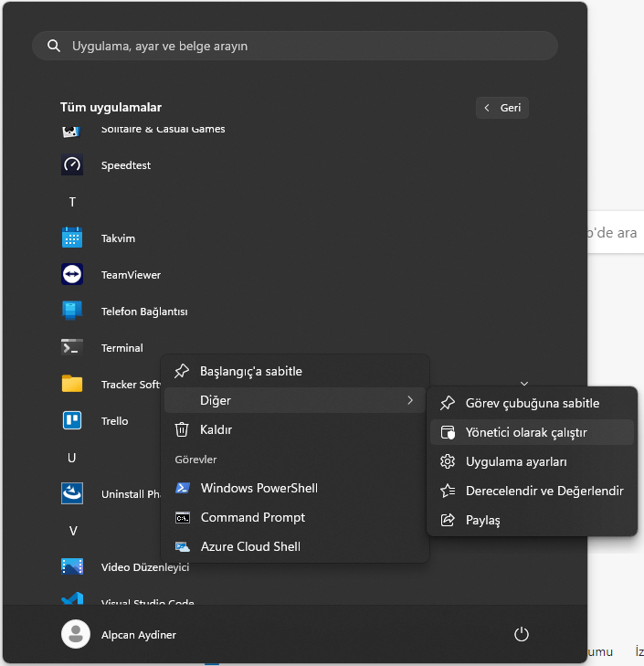
Task: Open Solitaire & Casual Games app icon
Action: pos(72,132)
